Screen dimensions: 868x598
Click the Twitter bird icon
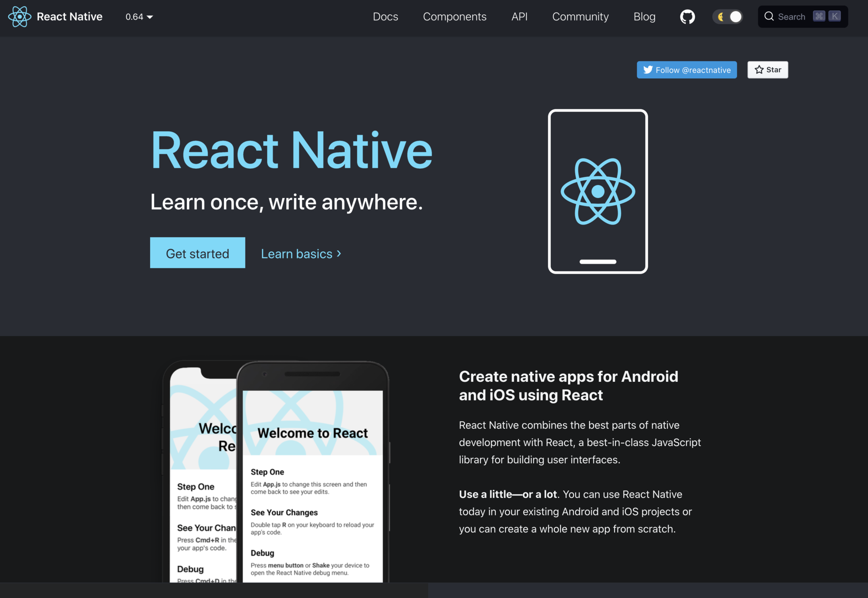click(x=648, y=70)
